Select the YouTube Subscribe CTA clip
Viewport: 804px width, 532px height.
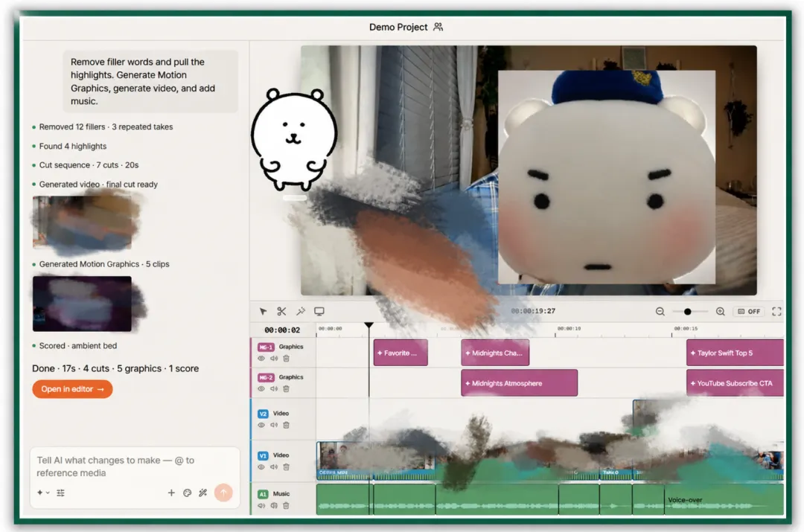(x=735, y=383)
